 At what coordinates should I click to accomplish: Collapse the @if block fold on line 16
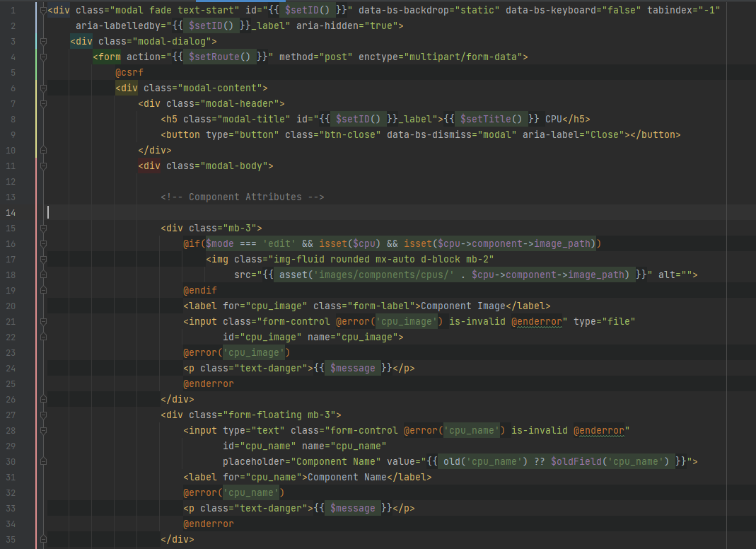43,243
